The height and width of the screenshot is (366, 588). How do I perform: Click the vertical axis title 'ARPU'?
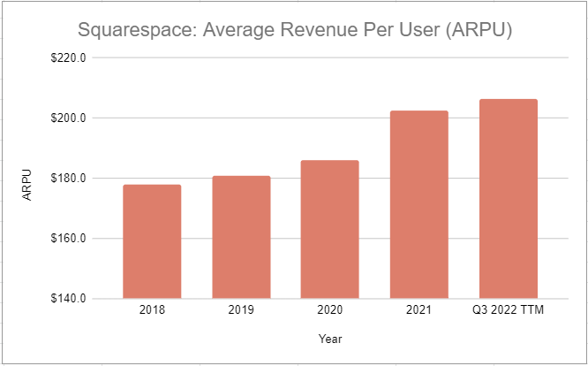[27, 185]
